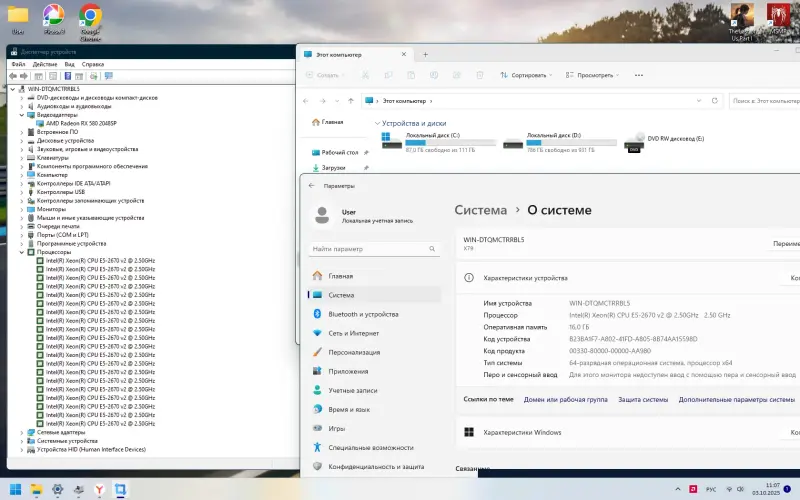Click the scan for hardware changes icon
Image resolution: width=800 pixels, height=500 pixels.
click(x=95, y=76)
